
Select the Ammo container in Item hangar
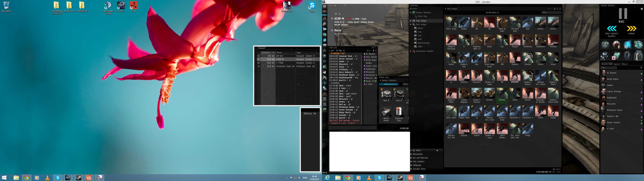click(x=420, y=28)
